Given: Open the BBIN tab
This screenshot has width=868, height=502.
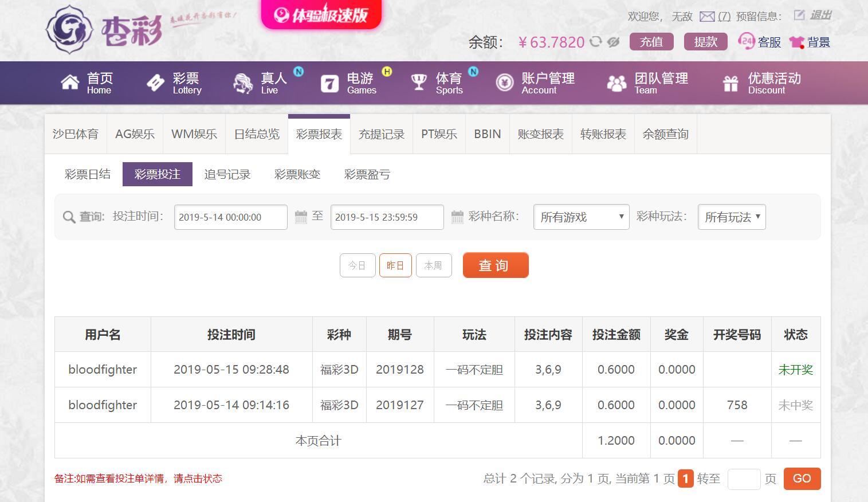Looking at the screenshot, I should [488, 134].
